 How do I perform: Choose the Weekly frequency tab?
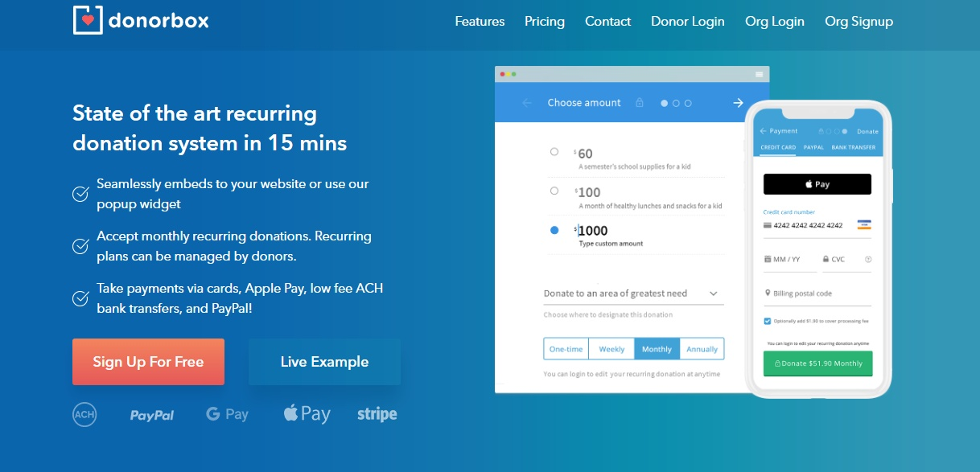[611, 349]
